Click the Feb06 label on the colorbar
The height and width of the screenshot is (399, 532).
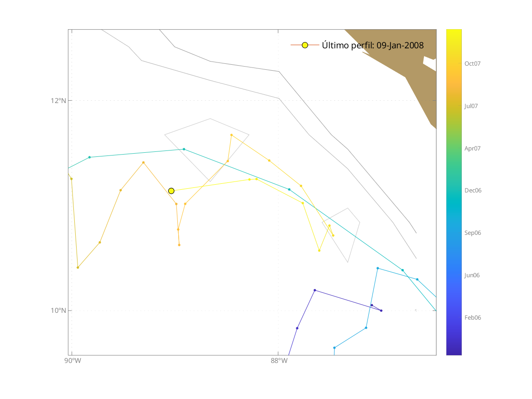click(x=472, y=317)
